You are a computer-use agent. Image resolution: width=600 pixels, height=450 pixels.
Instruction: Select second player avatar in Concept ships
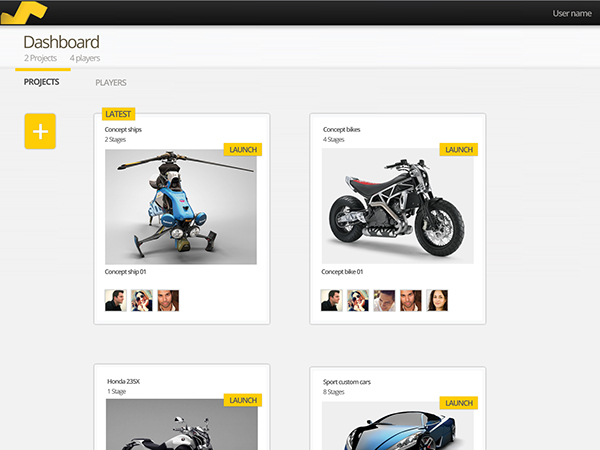point(142,300)
